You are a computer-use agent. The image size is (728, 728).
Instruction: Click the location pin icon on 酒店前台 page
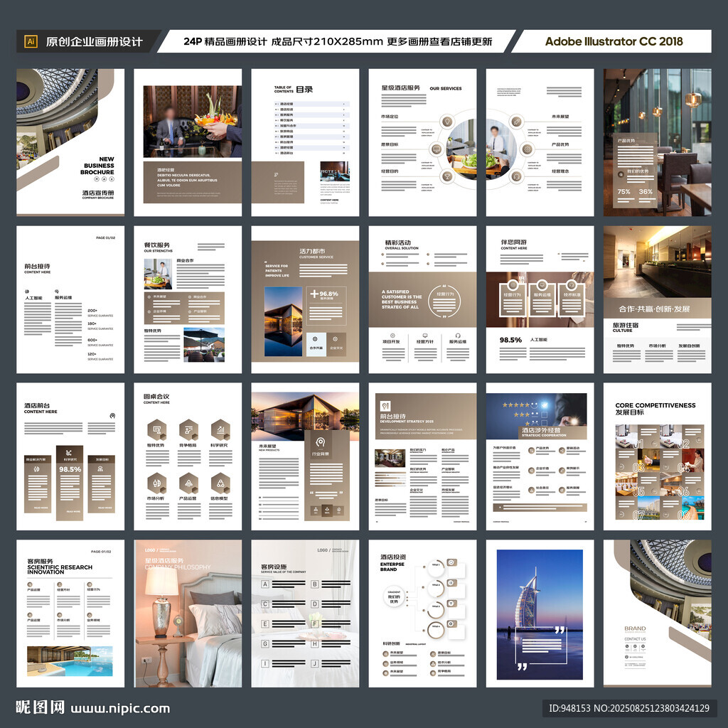pyautogui.click(x=112, y=415)
